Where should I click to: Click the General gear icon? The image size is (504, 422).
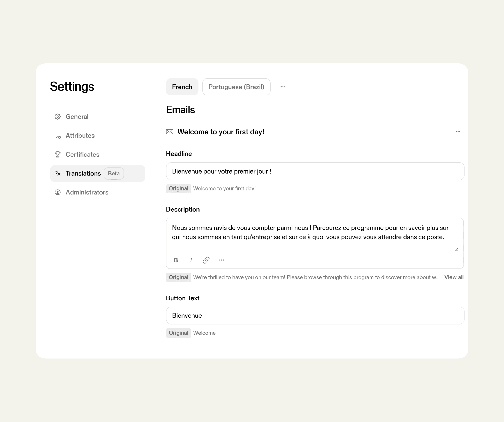click(58, 117)
